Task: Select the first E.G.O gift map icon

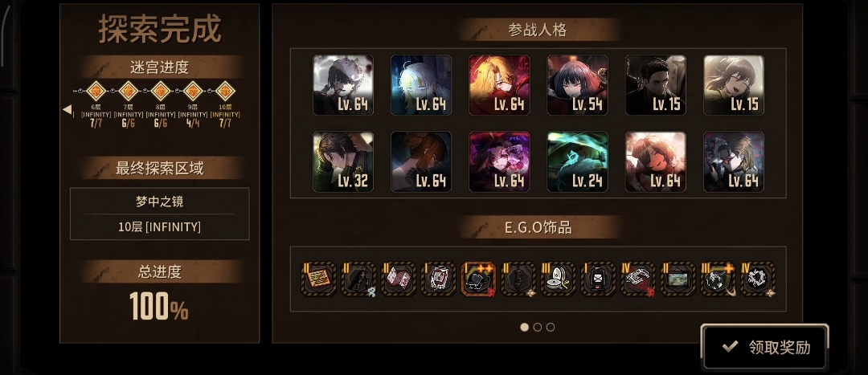Action: [318, 279]
